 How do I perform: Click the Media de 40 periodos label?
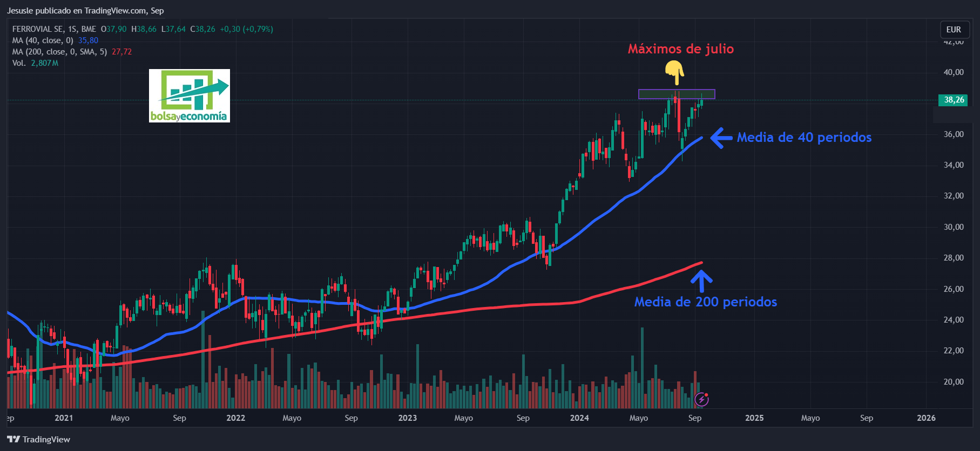[804, 138]
